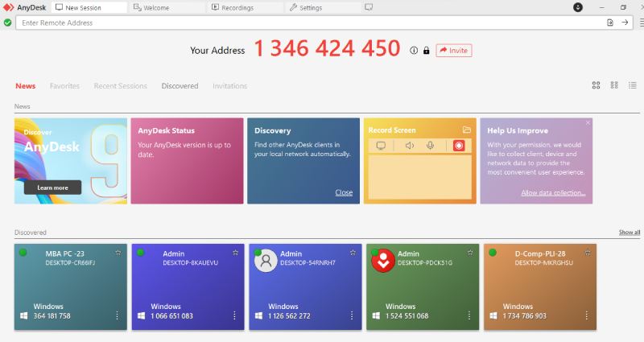The width and height of the screenshot is (644, 342).
Task: Click Show all in Discovered section
Action: pyautogui.click(x=630, y=233)
